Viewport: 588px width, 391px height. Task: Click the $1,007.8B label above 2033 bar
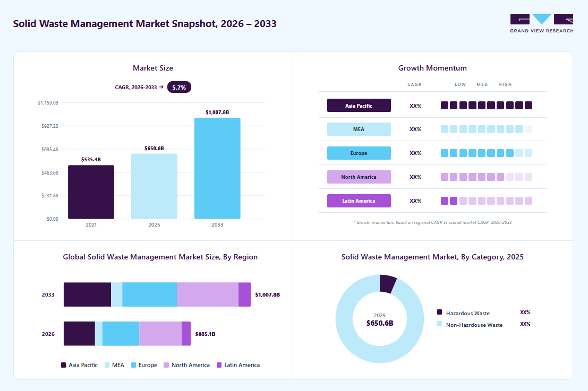[217, 112]
